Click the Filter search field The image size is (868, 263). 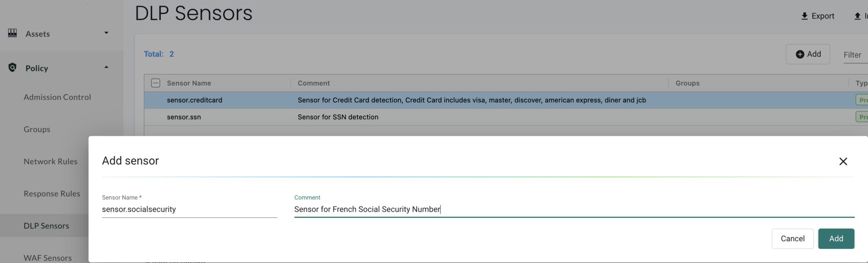[855, 55]
